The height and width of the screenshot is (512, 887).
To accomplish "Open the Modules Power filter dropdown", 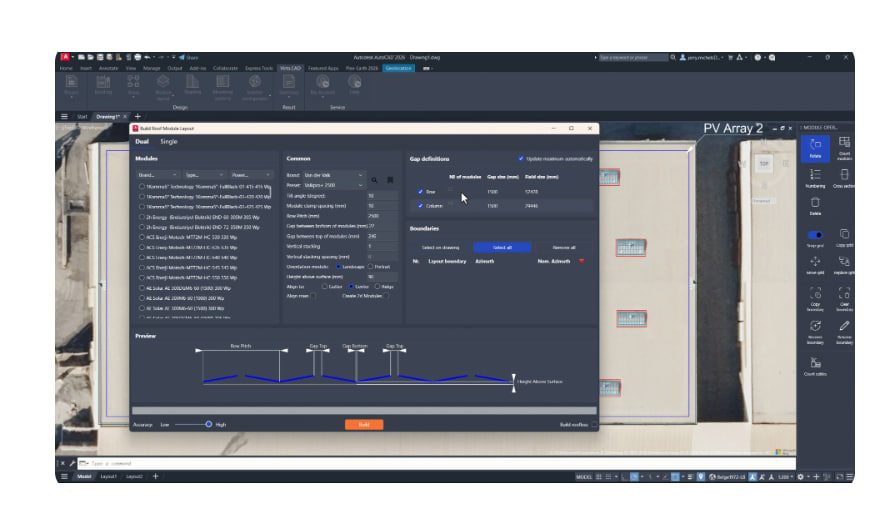I will coord(251,175).
